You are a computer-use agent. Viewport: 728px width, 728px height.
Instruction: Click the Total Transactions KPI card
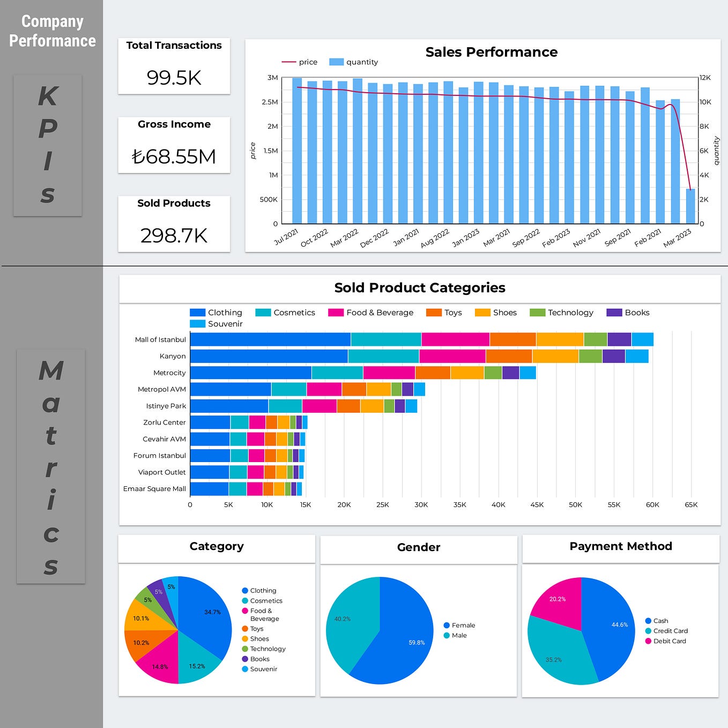pos(174,65)
